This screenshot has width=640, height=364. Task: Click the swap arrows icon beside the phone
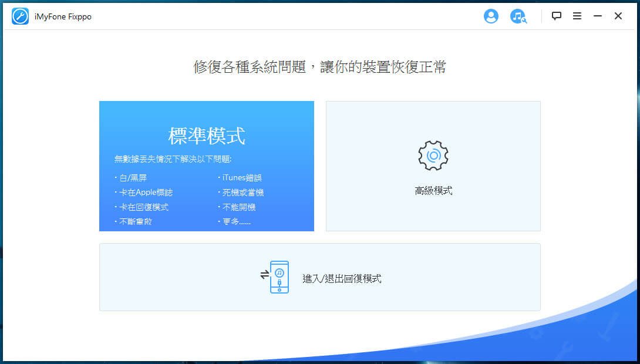(264, 274)
